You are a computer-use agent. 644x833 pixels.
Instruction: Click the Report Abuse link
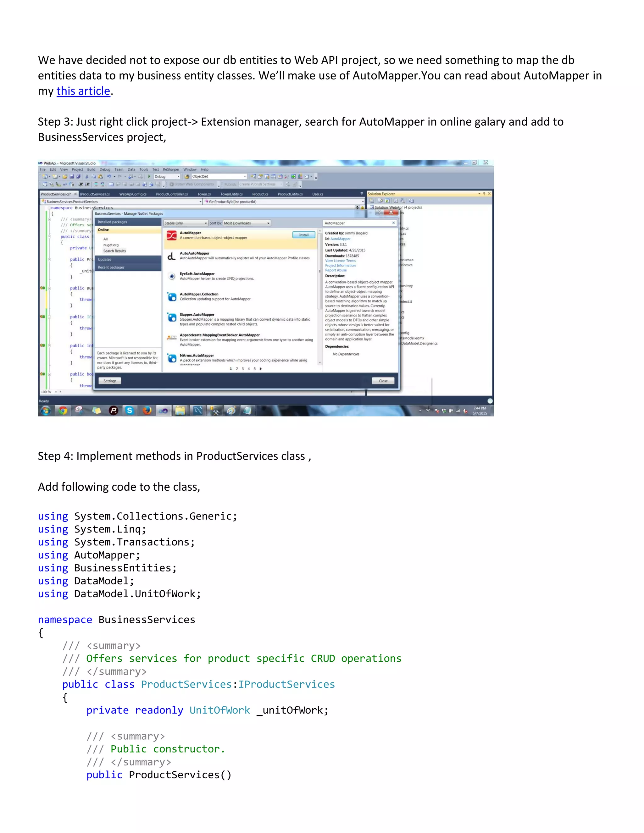tap(336, 270)
